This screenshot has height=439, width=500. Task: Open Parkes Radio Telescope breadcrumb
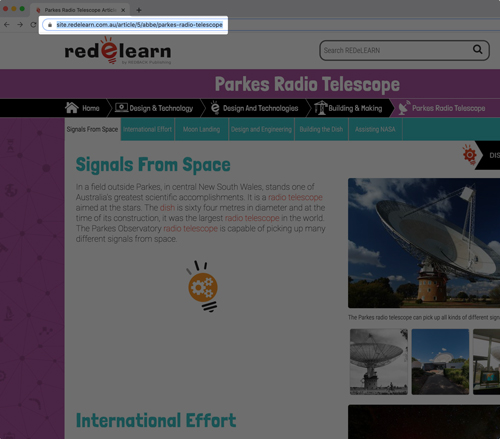pos(448,108)
